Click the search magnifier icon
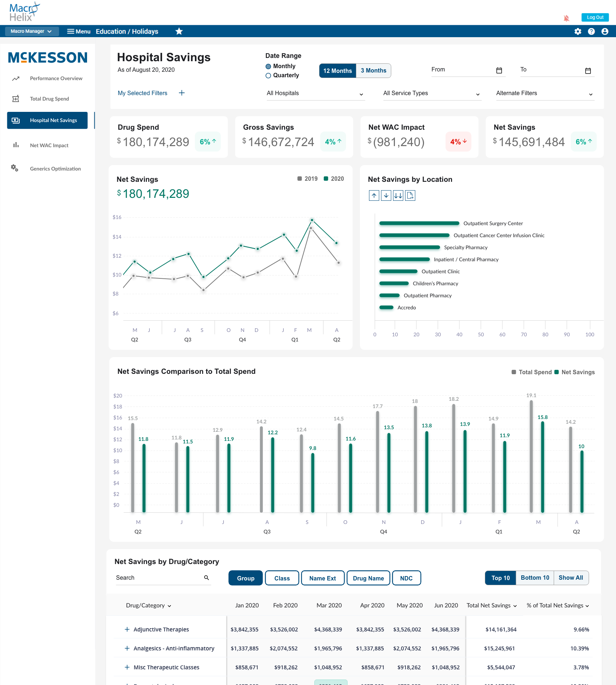616x685 pixels. (207, 578)
